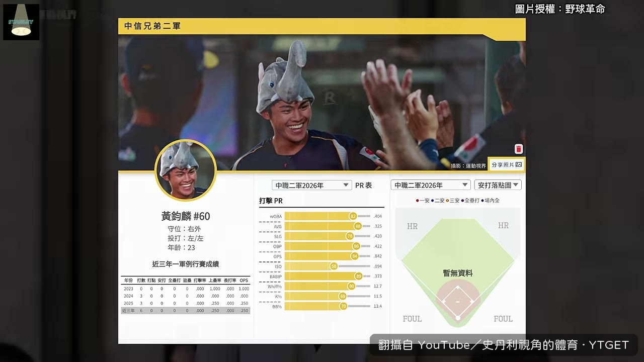Click the 攝影：運動視界 photo credit
This screenshot has width=644, height=362.
pos(468,166)
